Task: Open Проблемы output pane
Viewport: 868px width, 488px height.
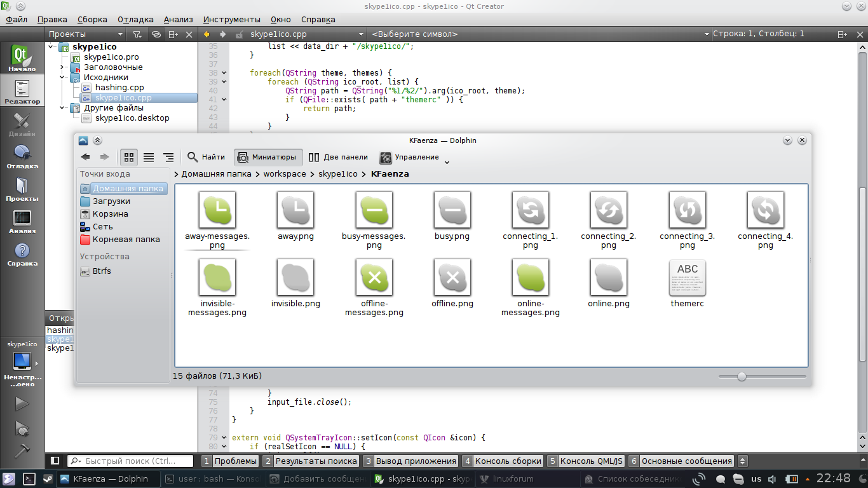Action: coord(229,461)
